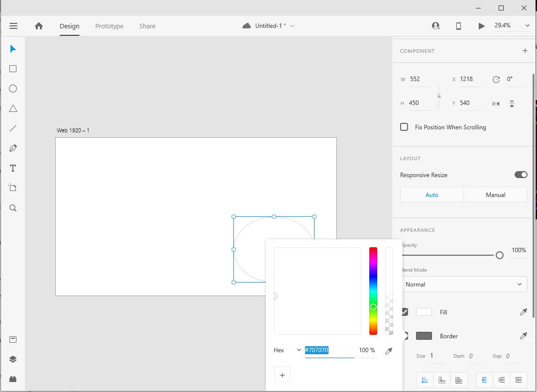Click the alpha transparency slider

coord(389,291)
